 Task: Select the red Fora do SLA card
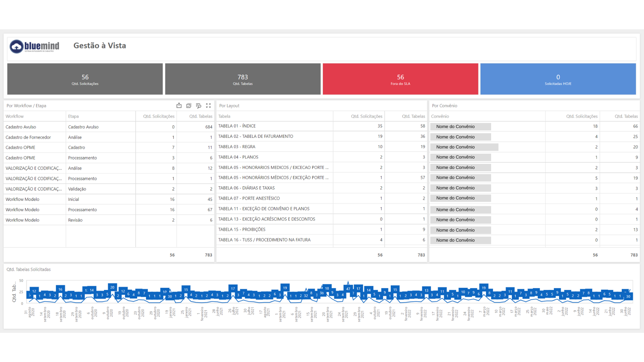(400, 79)
